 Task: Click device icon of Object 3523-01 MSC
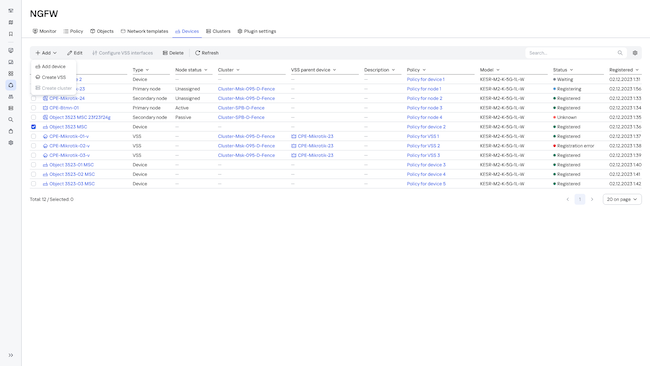pyautogui.click(x=45, y=165)
